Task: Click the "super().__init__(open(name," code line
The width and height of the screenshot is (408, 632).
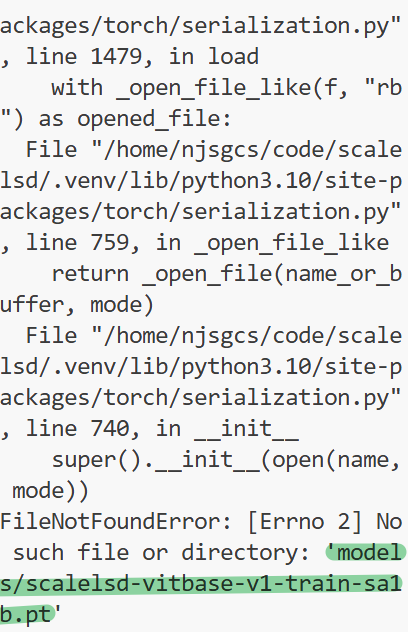Action: click(x=226, y=460)
